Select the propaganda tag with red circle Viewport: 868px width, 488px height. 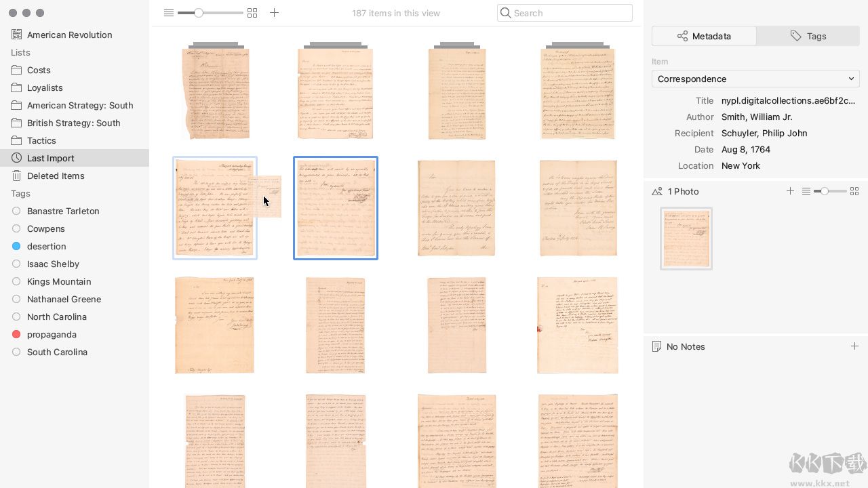coord(52,334)
